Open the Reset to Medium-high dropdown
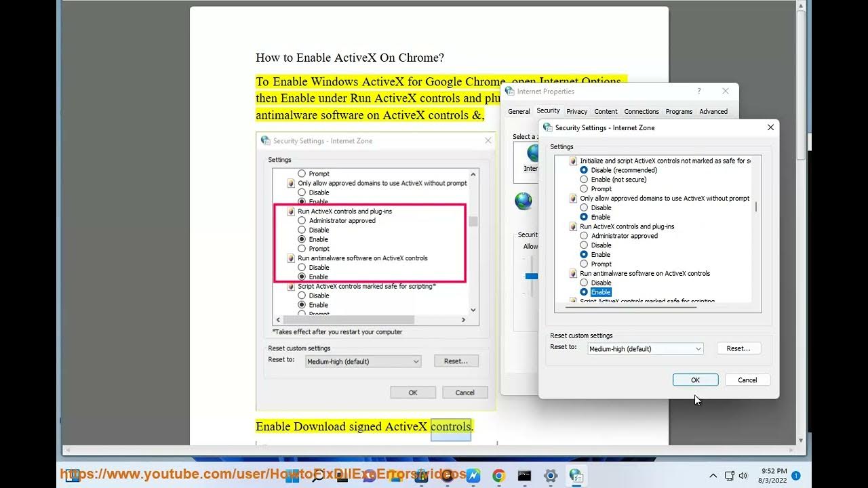 click(645, 348)
